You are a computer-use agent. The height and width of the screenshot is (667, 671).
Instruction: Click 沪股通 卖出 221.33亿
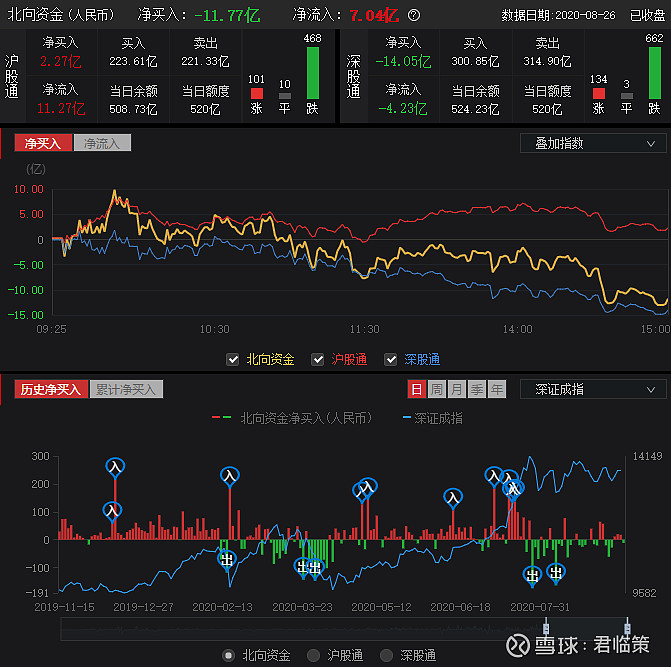pos(205,62)
